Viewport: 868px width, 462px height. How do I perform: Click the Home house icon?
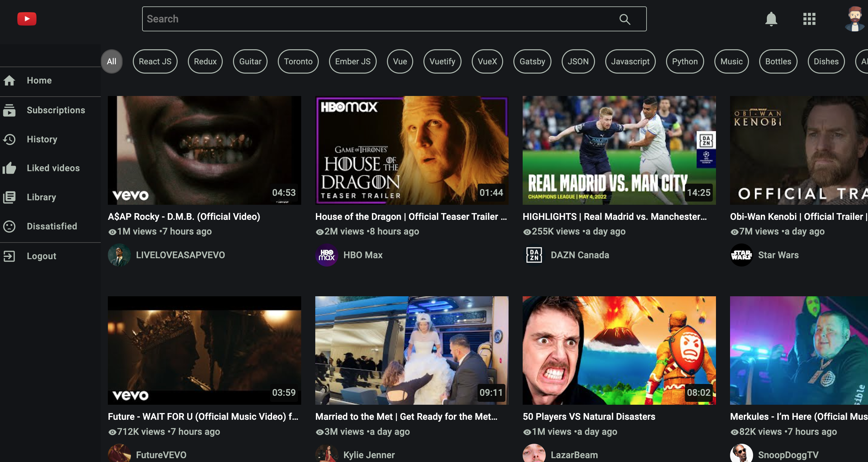click(x=9, y=81)
